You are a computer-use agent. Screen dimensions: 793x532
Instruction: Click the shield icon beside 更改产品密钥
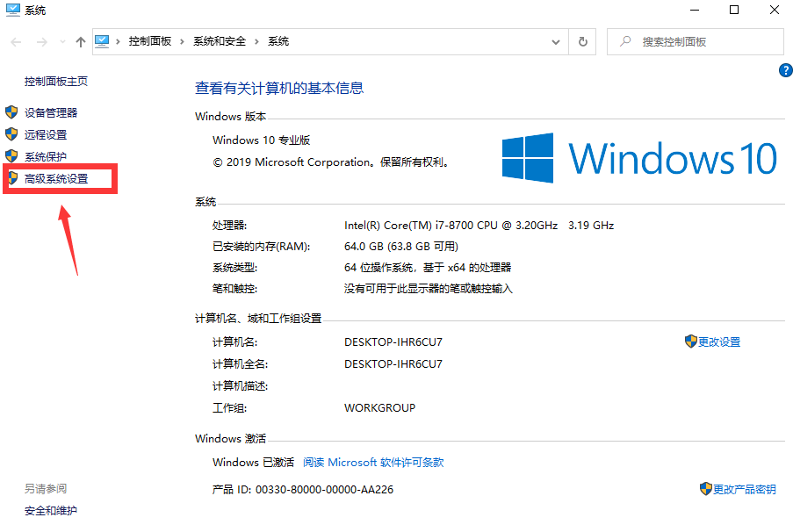click(x=706, y=488)
